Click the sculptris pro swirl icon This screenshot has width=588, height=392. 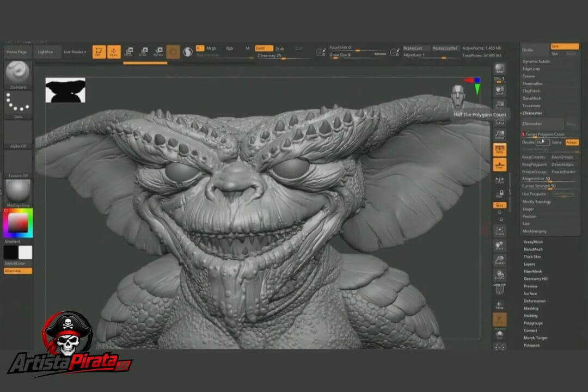pos(187,52)
